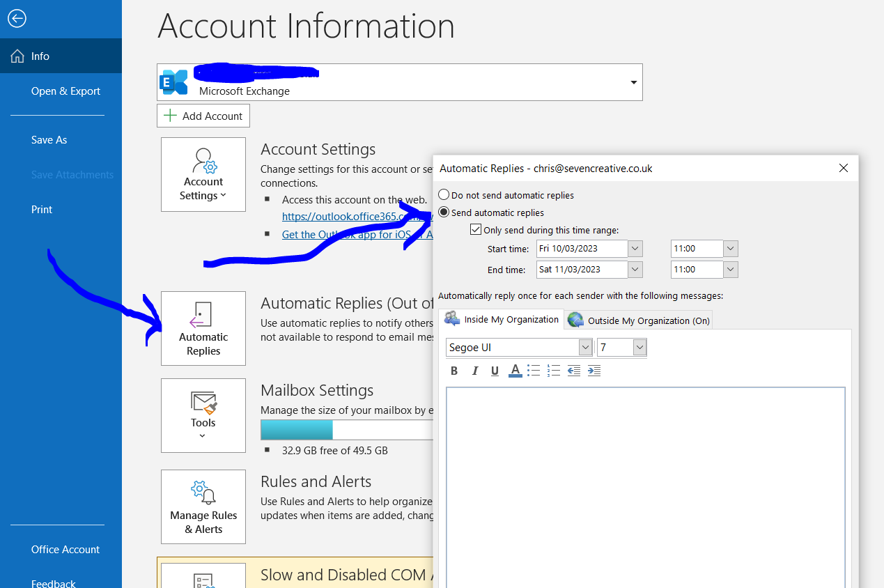Decrease the paragraph indent
The width and height of the screenshot is (884, 588).
click(x=574, y=371)
